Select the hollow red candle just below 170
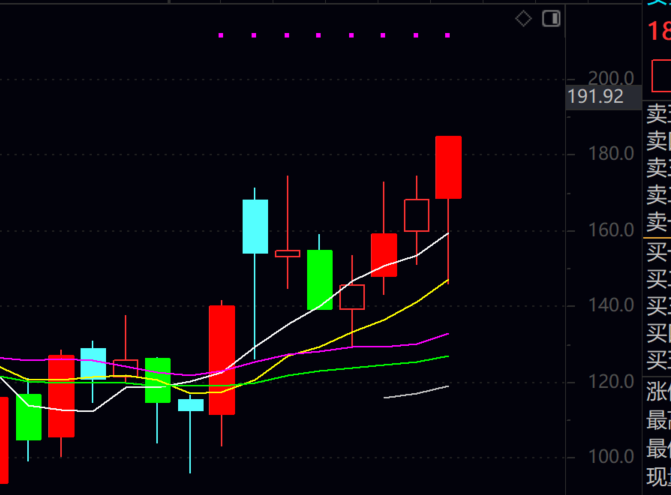671x495 pixels. [416, 215]
